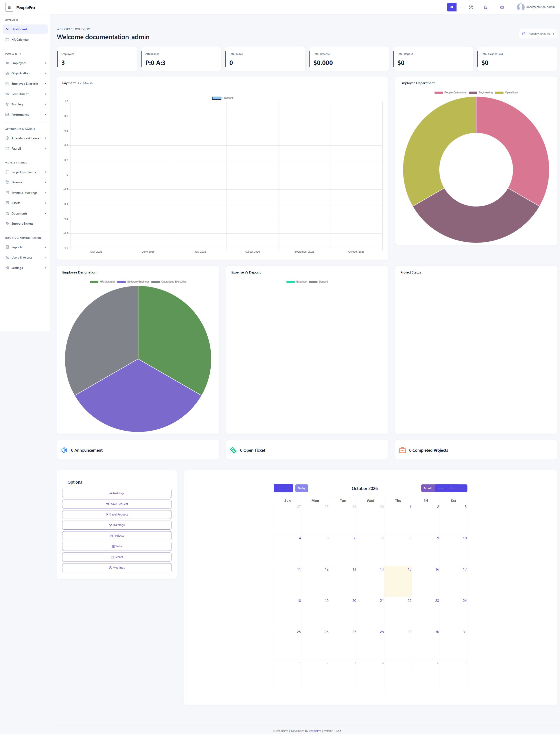Click the HR Calendar sidebar icon
Screen dimensions: 560x734
(x=7, y=40)
